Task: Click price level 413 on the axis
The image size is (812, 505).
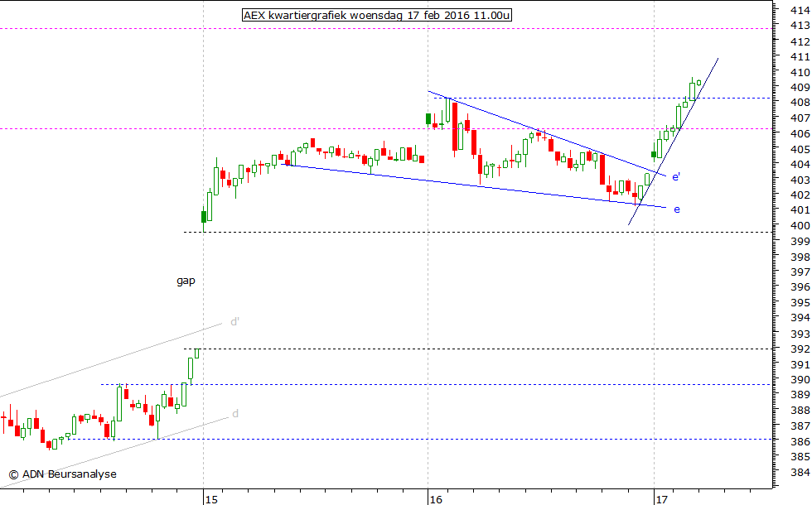Action: pyautogui.click(x=800, y=26)
